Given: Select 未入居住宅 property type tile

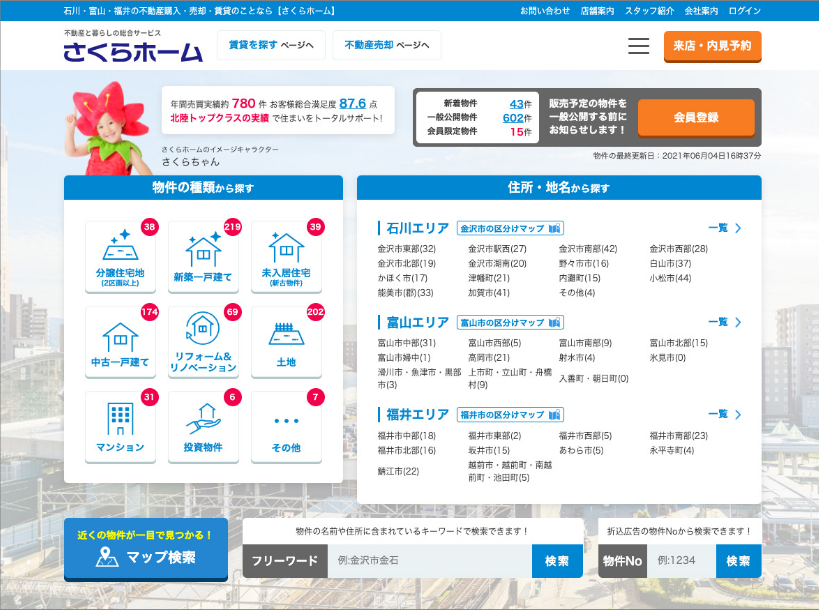Looking at the screenshot, I should pyautogui.click(x=286, y=256).
